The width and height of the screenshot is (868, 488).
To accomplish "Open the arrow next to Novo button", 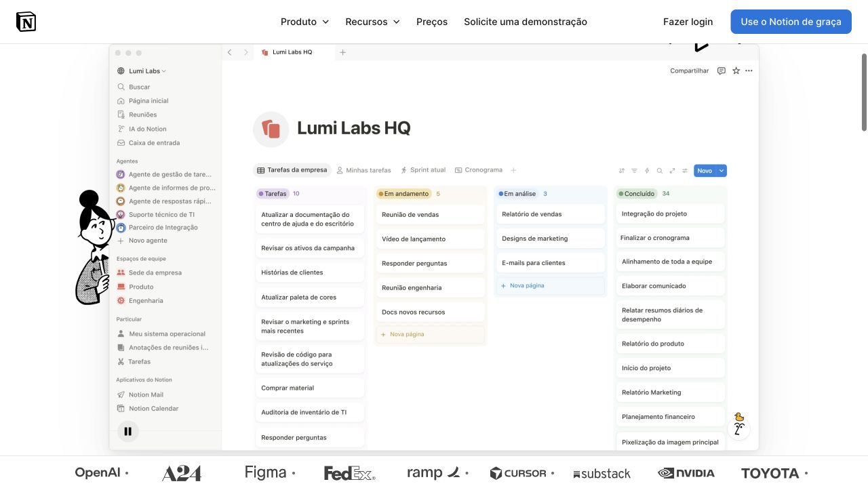I will click(722, 171).
